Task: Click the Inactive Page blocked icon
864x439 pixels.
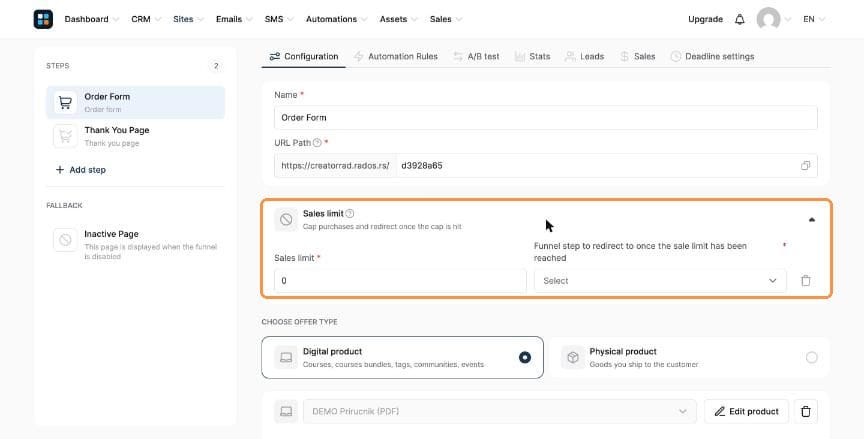Action: tap(65, 240)
